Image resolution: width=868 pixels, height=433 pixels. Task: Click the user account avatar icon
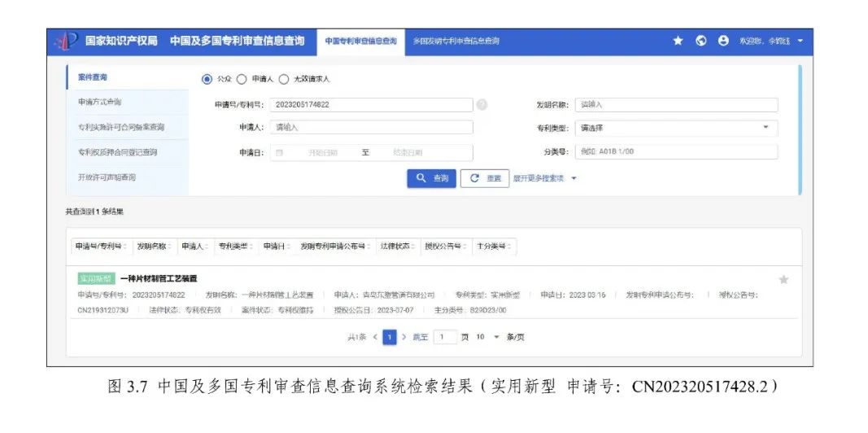pyautogui.click(x=723, y=41)
